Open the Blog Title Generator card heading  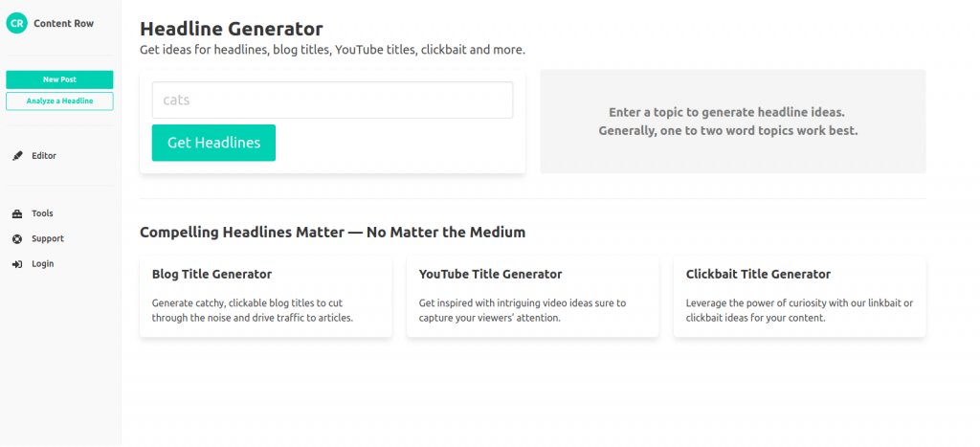(x=212, y=274)
